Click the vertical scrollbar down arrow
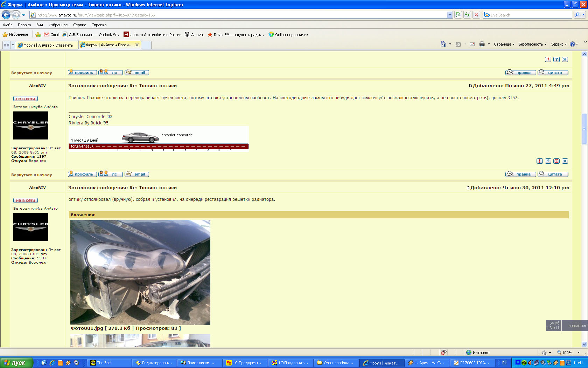 click(x=584, y=344)
